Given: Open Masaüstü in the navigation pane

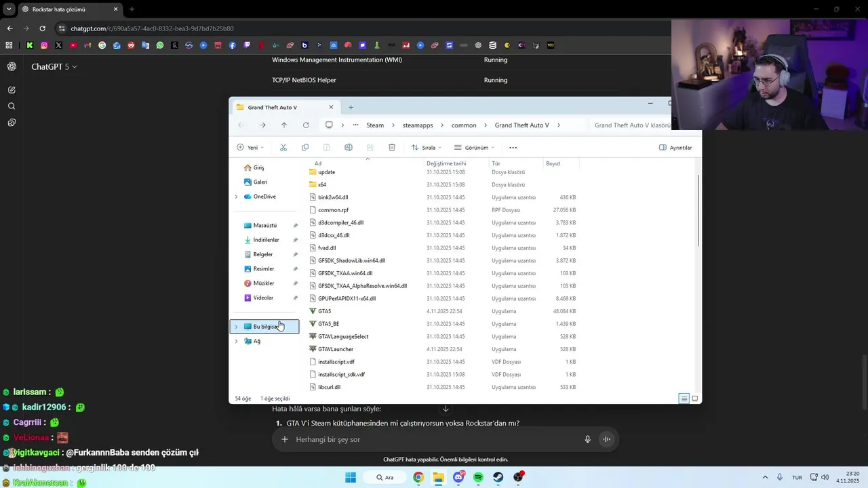Looking at the screenshot, I should pyautogui.click(x=265, y=226).
